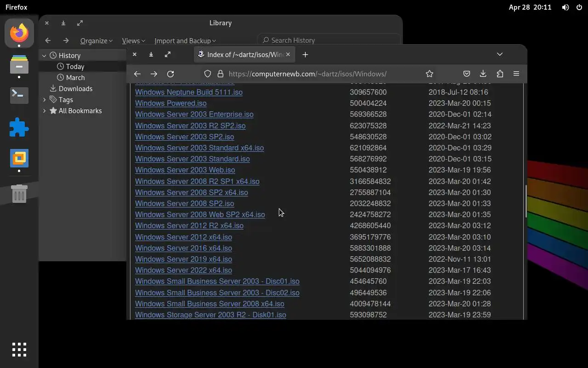This screenshot has height=368, width=588.
Task: Open the Views menu in the Library
Action: click(x=133, y=40)
